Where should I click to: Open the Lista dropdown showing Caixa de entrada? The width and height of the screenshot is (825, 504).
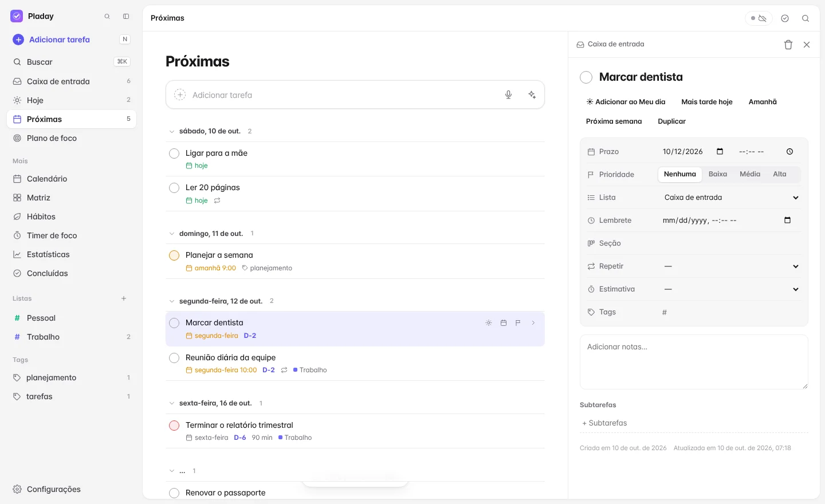[x=731, y=198]
